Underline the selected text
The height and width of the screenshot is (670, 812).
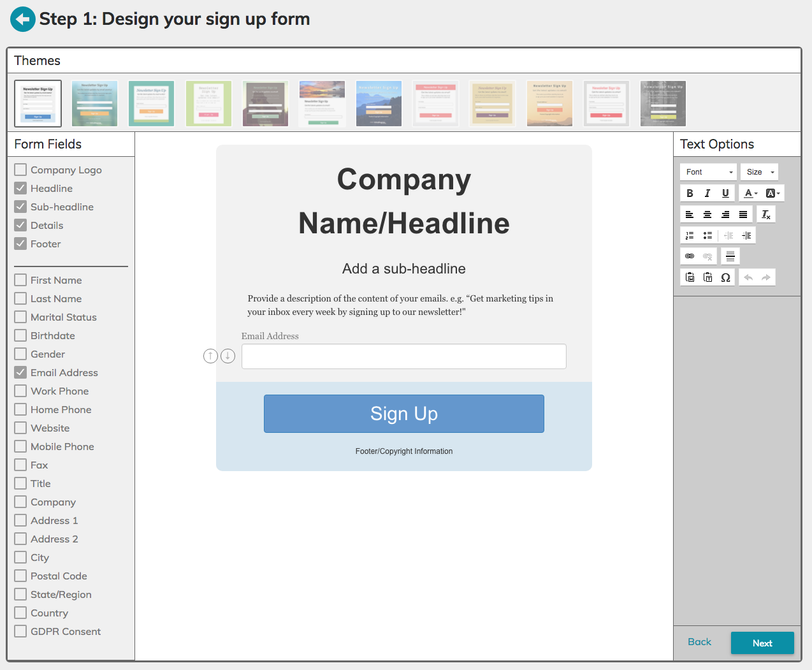pyautogui.click(x=725, y=193)
